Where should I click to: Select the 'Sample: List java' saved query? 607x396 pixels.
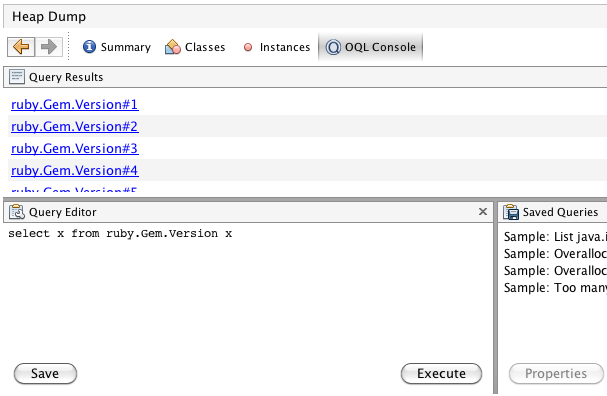[555, 237]
